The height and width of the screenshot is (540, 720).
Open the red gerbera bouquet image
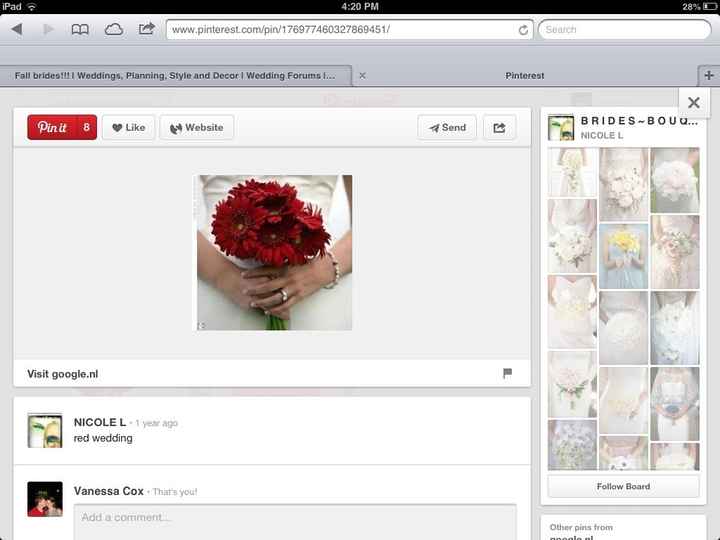[275, 252]
